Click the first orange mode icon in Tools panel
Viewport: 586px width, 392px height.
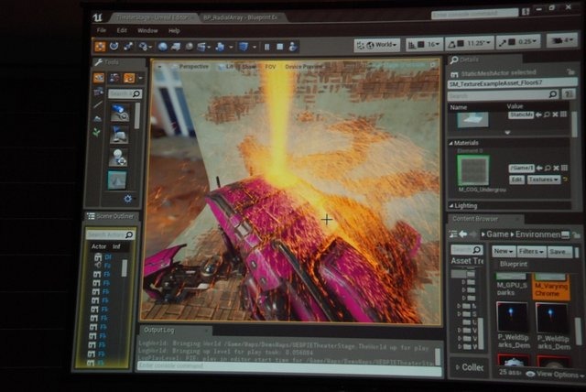tap(99, 77)
